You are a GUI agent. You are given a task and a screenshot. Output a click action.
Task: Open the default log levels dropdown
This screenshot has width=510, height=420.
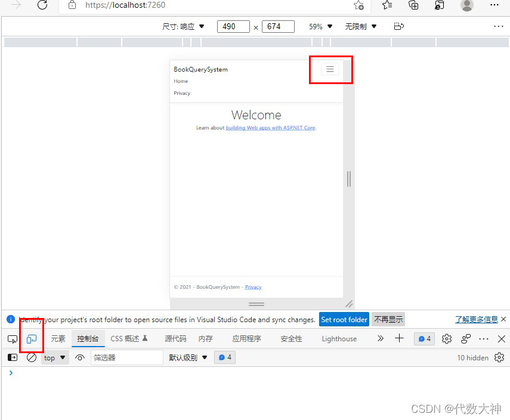pyautogui.click(x=188, y=357)
